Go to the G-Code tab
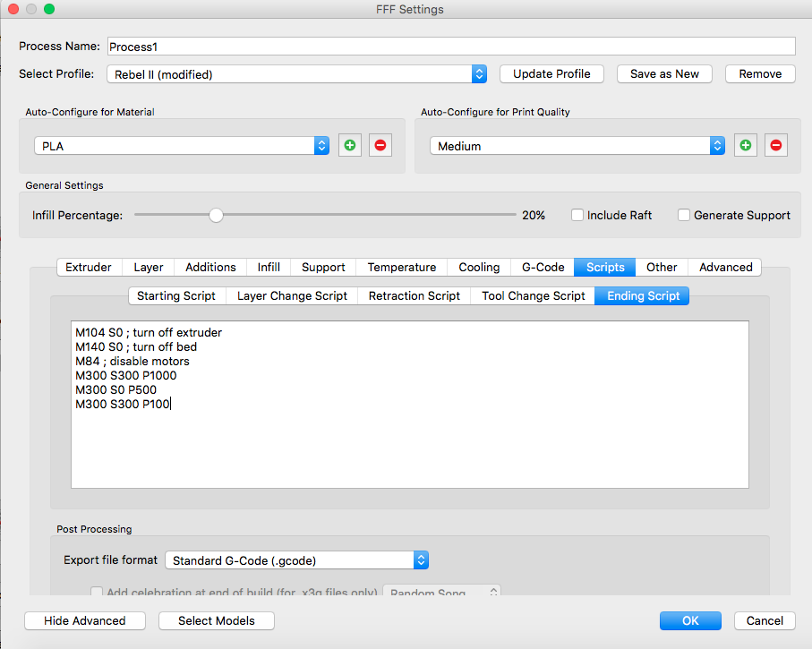Image resolution: width=812 pixels, height=649 pixels. (x=543, y=267)
